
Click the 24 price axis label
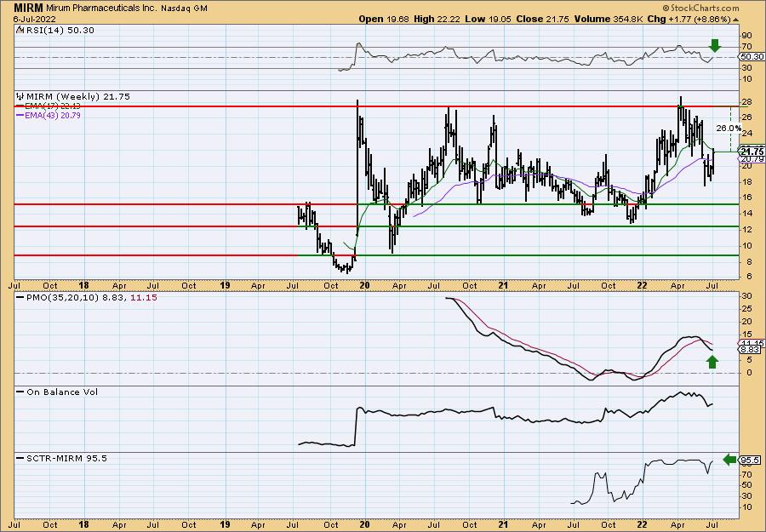(x=747, y=134)
